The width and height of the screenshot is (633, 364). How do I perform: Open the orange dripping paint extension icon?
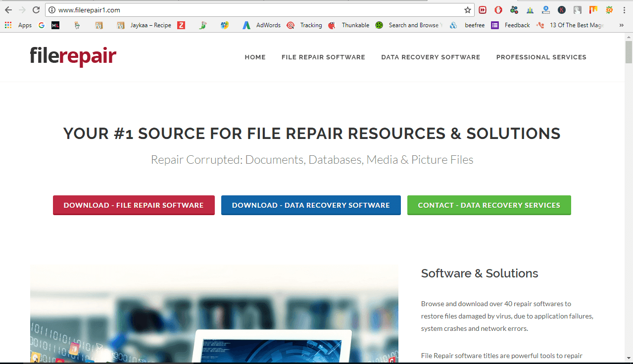[x=593, y=10]
